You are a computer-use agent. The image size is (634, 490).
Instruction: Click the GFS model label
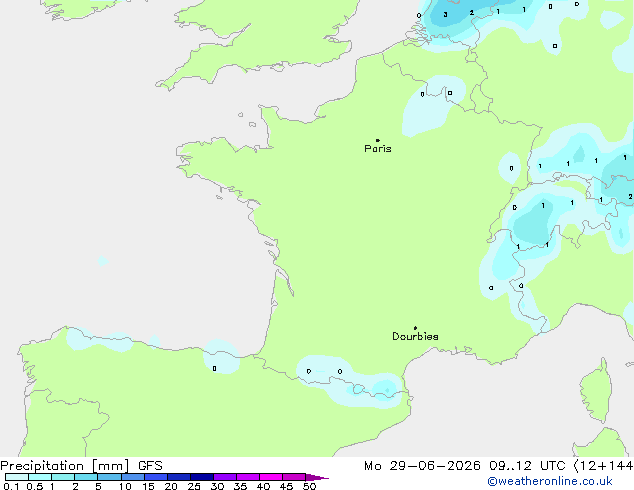150,466
